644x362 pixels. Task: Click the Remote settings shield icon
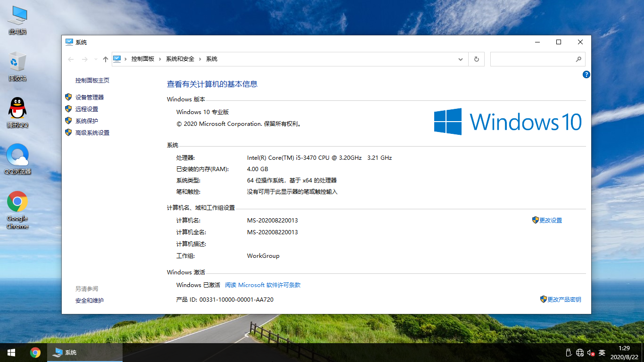click(68, 109)
